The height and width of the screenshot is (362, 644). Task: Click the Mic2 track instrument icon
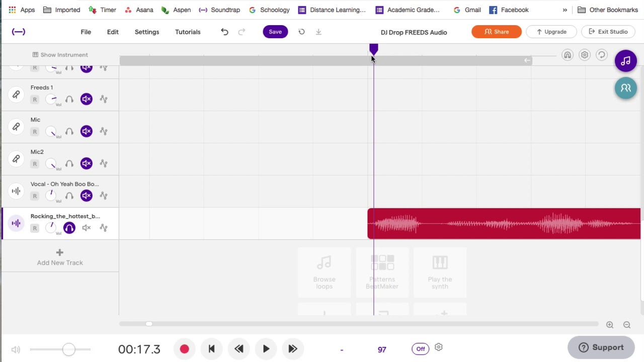click(x=16, y=159)
